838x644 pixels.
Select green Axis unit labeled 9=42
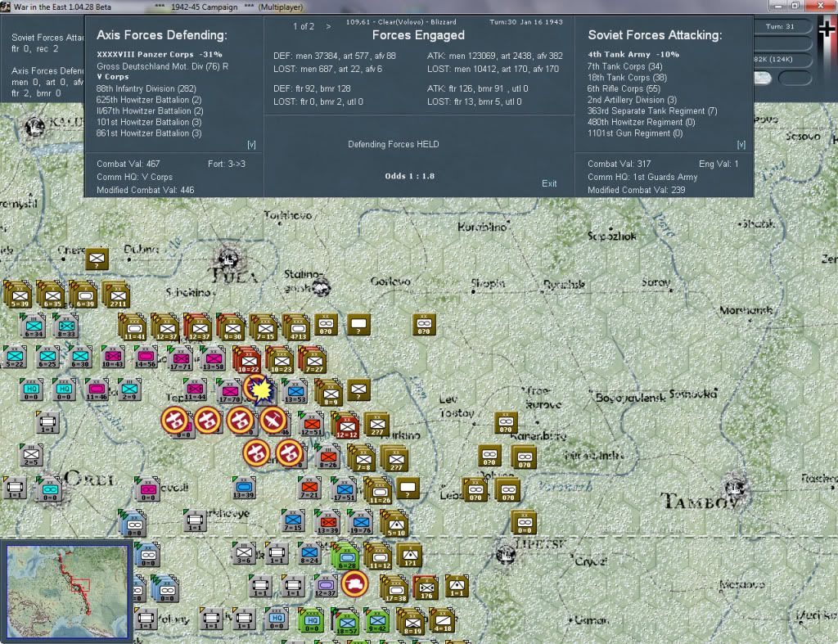[376, 620]
